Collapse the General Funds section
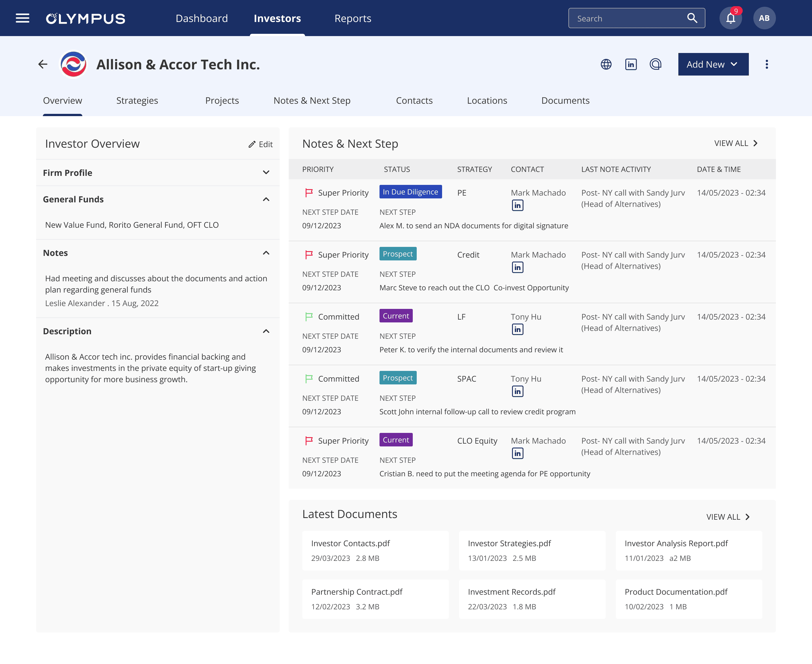Image resolution: width=812 pixels, height=664 pixels. coord(266,199)
